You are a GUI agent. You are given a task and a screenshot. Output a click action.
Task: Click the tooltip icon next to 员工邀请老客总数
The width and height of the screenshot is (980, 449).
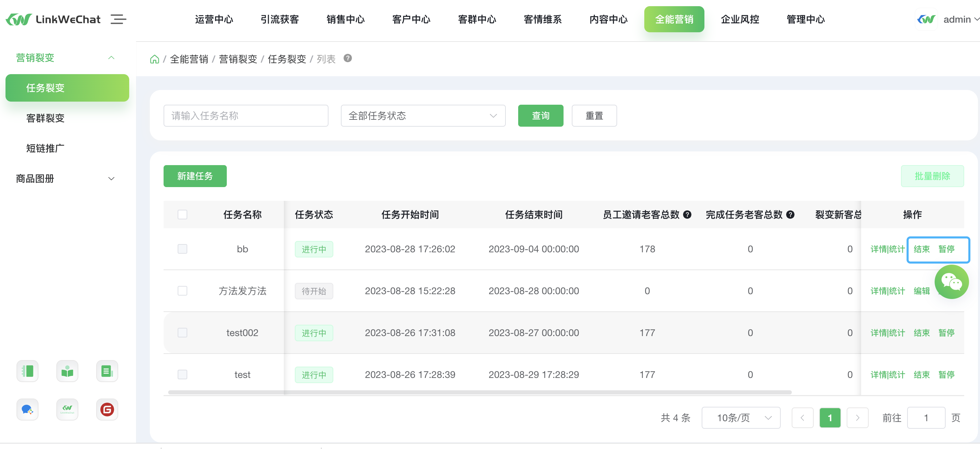[x=687, y=215]
